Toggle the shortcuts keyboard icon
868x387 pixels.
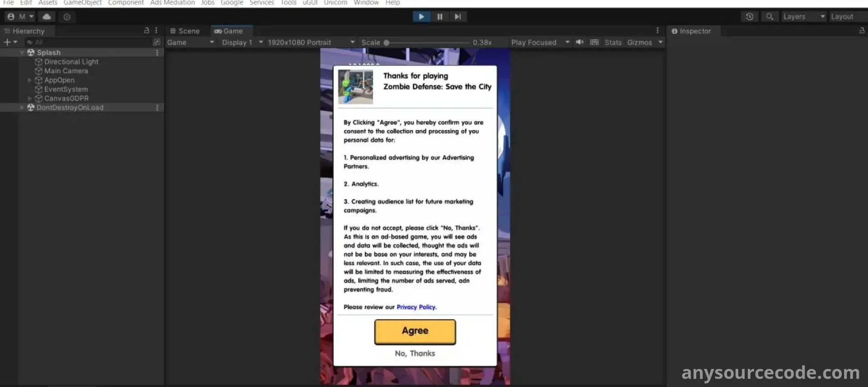tap(594, 42)
